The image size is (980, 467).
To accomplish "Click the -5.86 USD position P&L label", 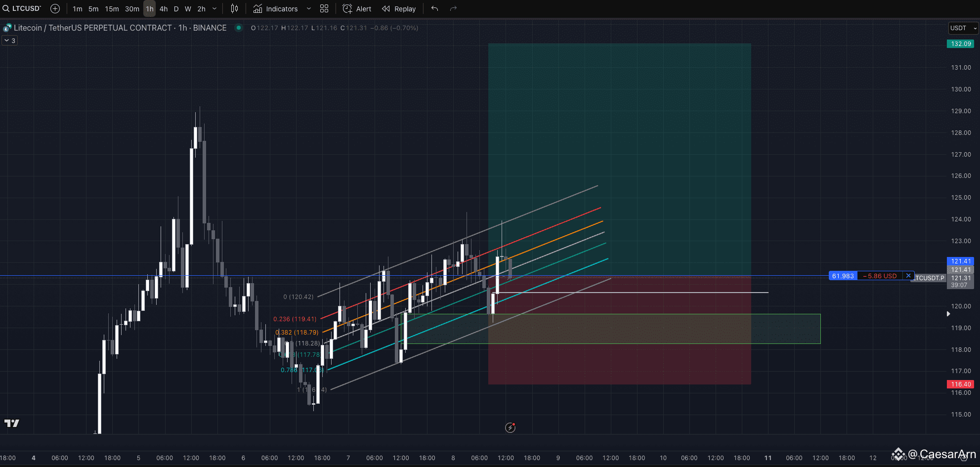I will (880, 276).
